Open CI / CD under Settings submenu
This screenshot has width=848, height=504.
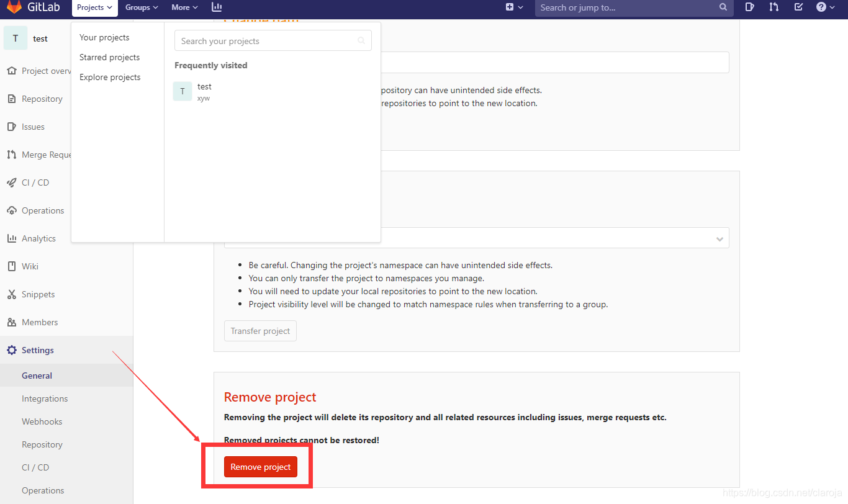[x=35, y=467]
